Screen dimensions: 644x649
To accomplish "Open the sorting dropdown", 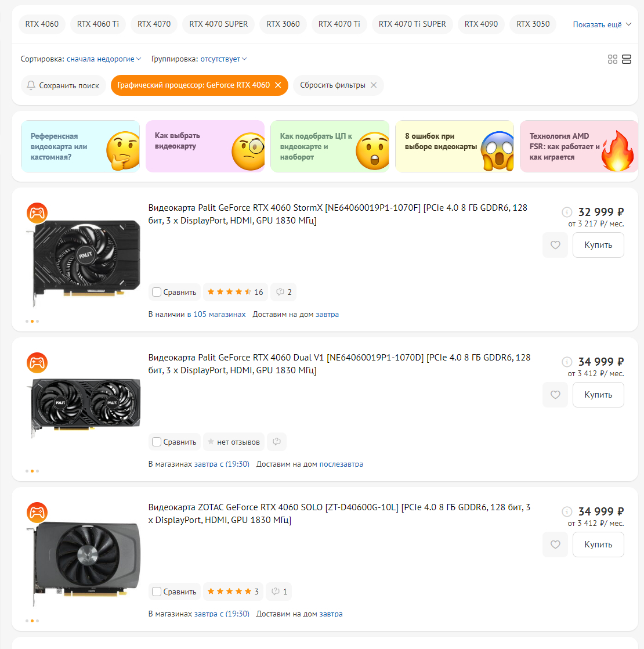I will (104, 59).
